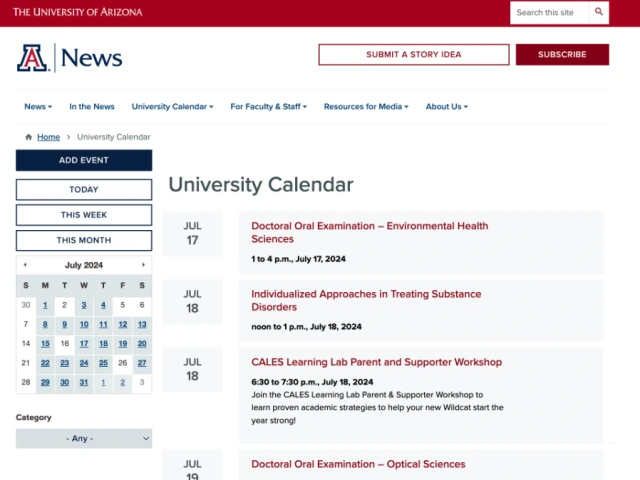Click University Calendar breadcrumb text
The image size is (640, 480).
click(x=113, y=137)
